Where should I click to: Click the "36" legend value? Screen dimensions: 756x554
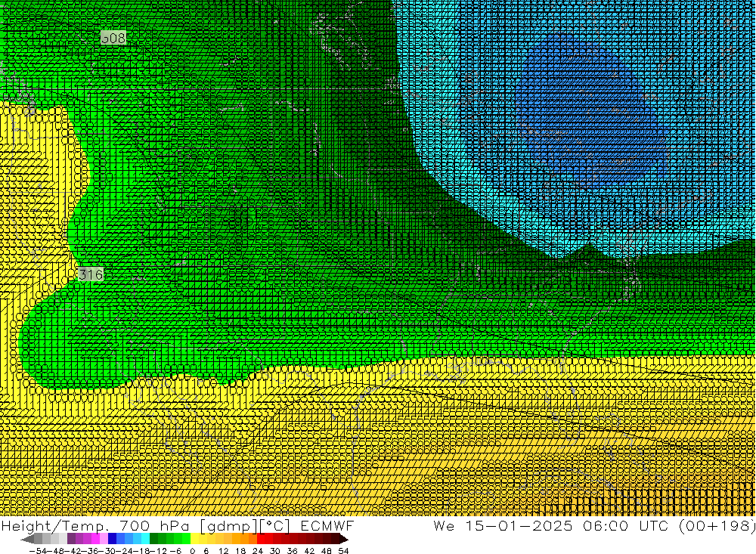(x=292, y=551)
